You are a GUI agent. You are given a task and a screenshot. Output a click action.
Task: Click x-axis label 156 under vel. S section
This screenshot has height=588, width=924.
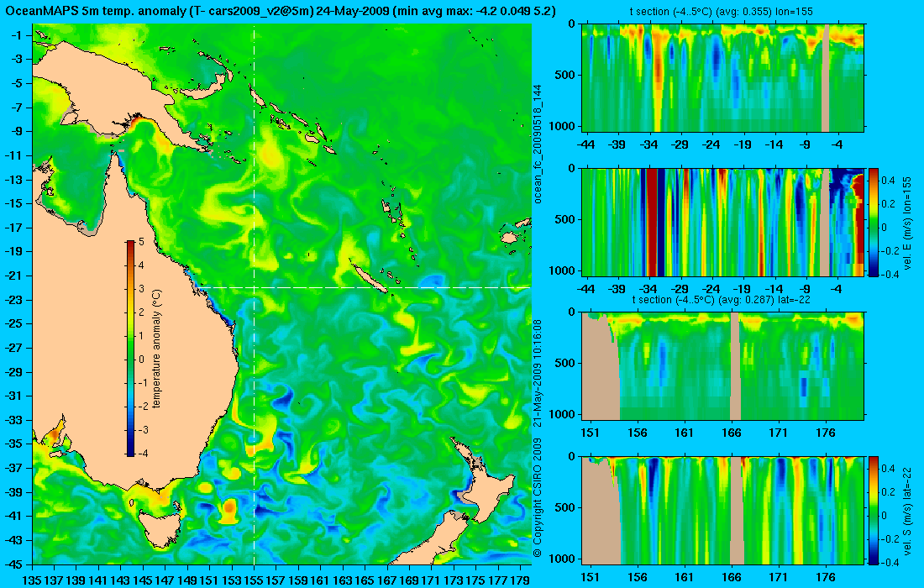click(637, 577)
